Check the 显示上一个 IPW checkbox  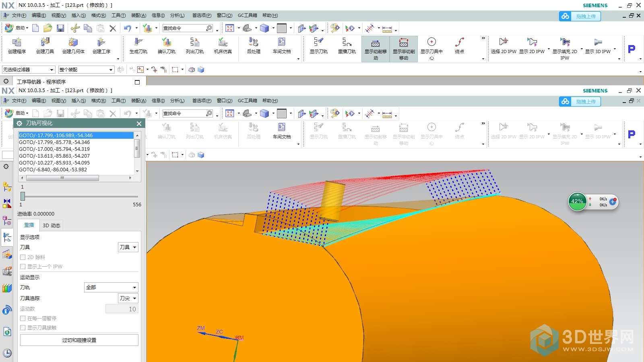point(23,267)
